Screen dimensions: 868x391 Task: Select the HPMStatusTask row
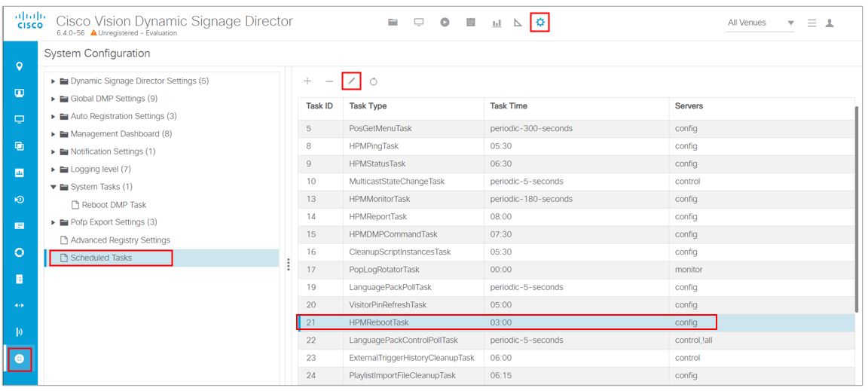pyautogui.click(x=576, y=164)
